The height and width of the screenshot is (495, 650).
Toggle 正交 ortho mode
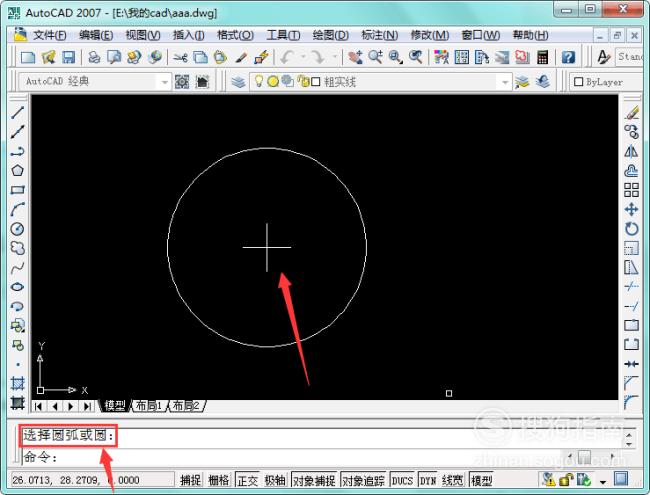tap(247, 480)
